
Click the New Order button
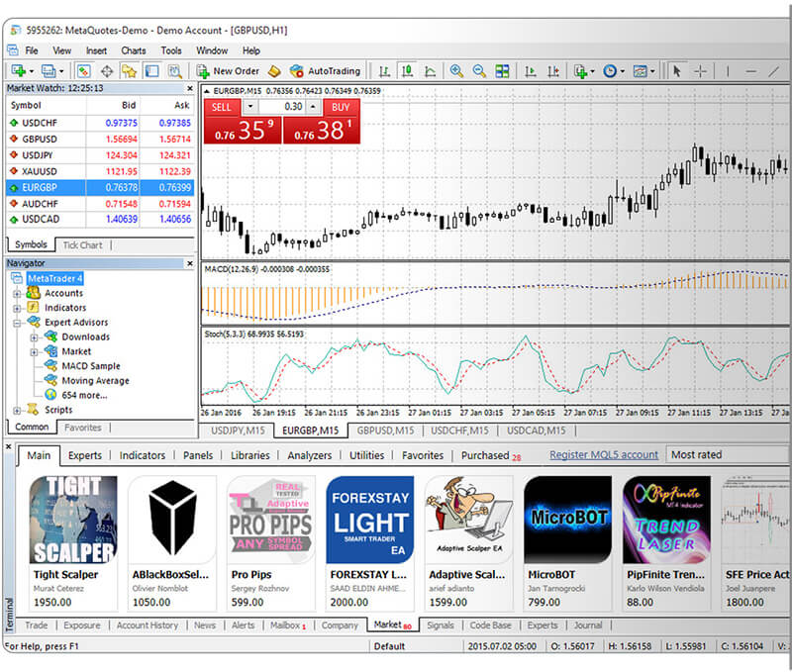(228, 71)
